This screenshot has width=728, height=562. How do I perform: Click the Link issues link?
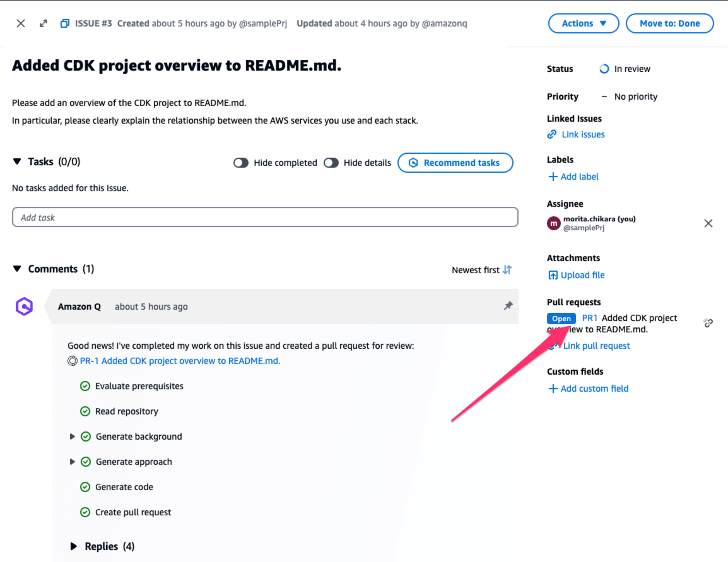click(x=583, y=134)
